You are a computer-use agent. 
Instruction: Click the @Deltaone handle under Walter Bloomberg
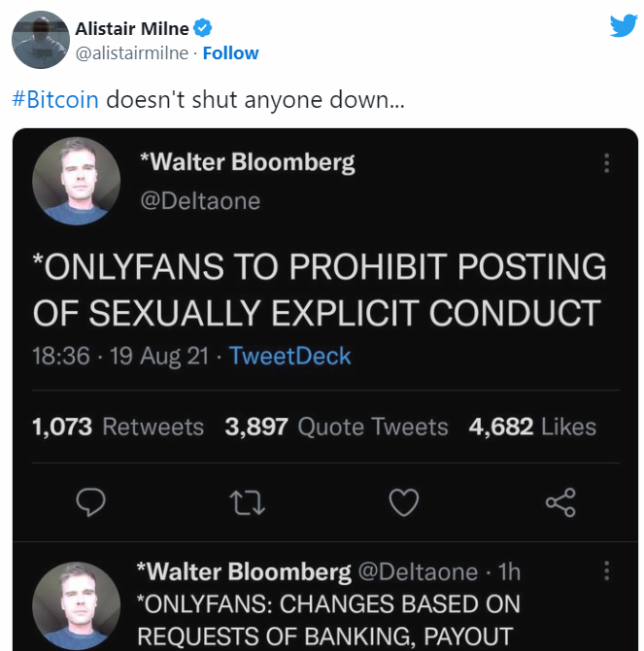pos(200,201)
